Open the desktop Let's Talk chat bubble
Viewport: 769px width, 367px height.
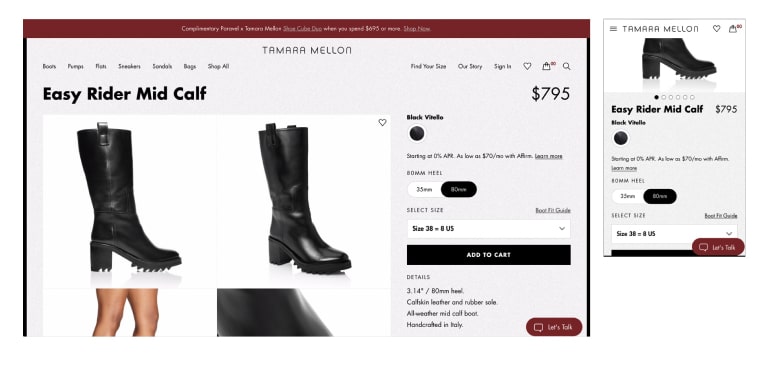pyautogui.click(x=554, y=327)
